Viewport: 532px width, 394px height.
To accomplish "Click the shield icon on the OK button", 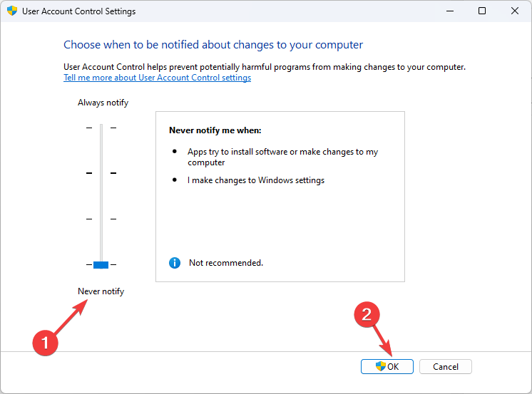I will point(381,366).
